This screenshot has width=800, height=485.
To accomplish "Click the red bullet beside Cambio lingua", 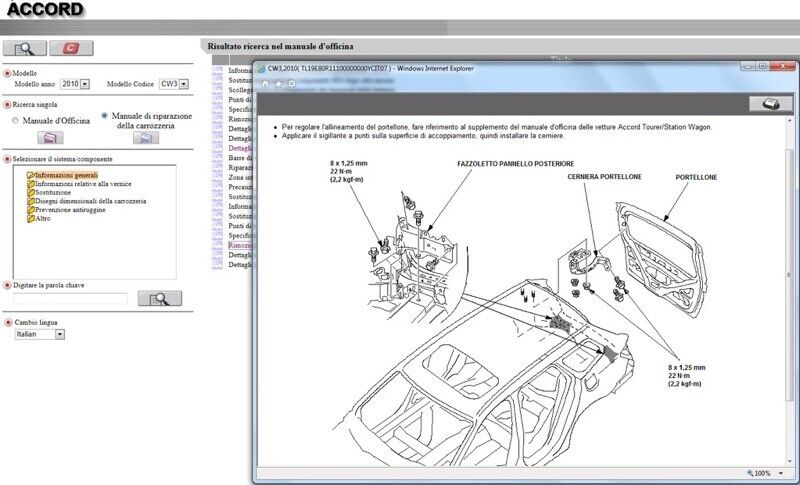I will point(7,322).
